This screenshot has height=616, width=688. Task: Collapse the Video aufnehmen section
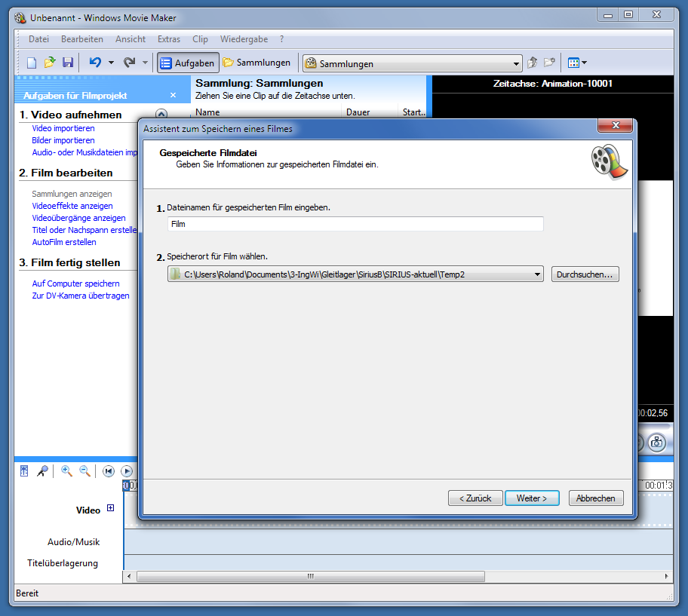[x=161, y=114]
